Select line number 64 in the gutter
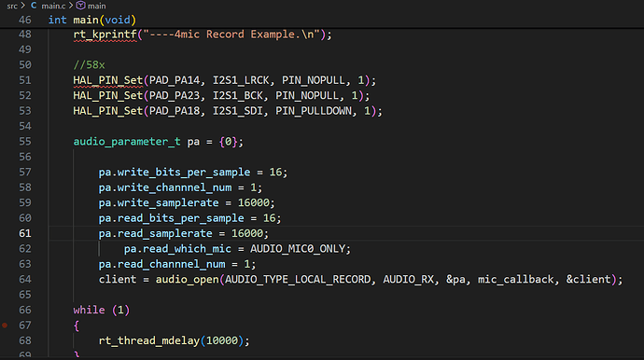This screenshot has width=644, height=360. (25, 279)
